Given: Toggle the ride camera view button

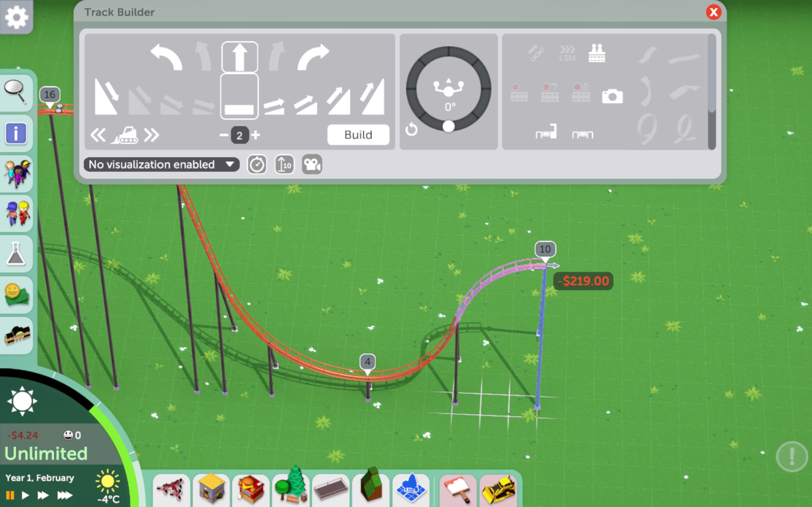Looking at the screenshot, I should click(x=312, y=164).
